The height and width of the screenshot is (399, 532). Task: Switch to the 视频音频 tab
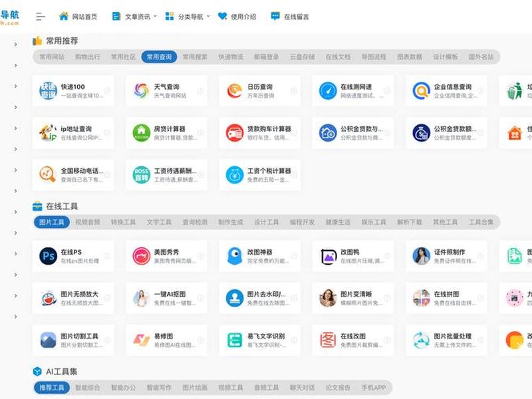(88, 222)
